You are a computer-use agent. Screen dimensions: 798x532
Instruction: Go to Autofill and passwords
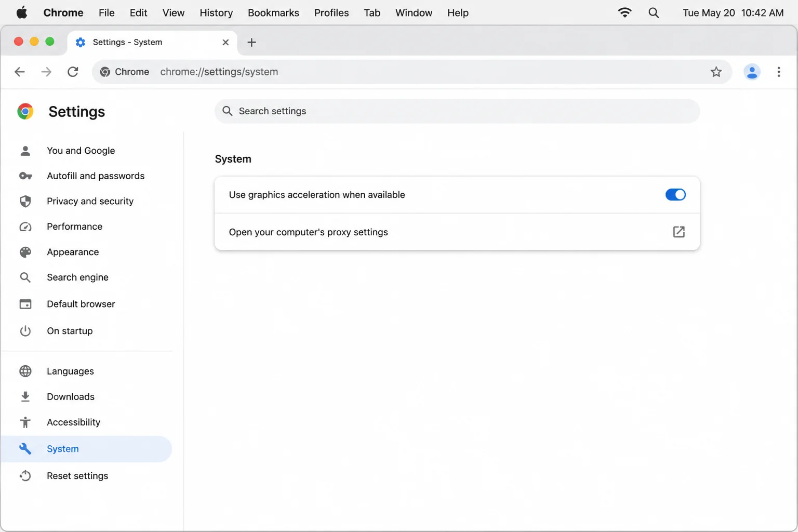(x=86, y=176)
